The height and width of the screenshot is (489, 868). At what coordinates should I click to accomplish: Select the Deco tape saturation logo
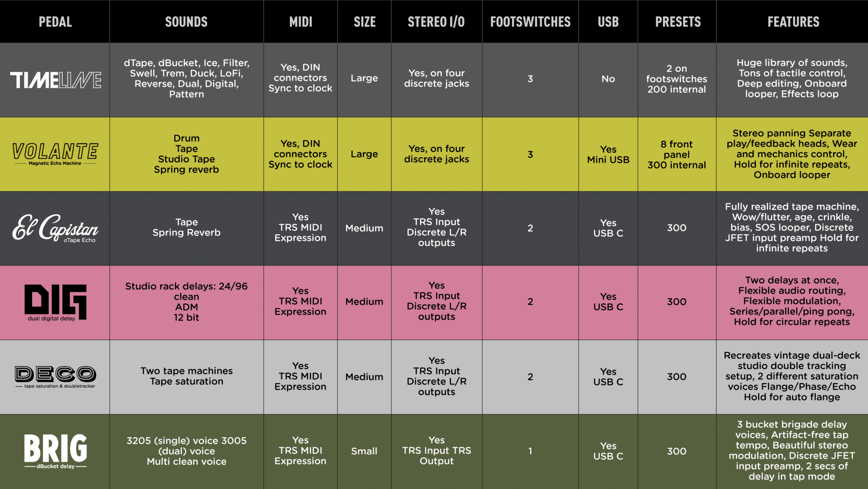coord(55,376)
